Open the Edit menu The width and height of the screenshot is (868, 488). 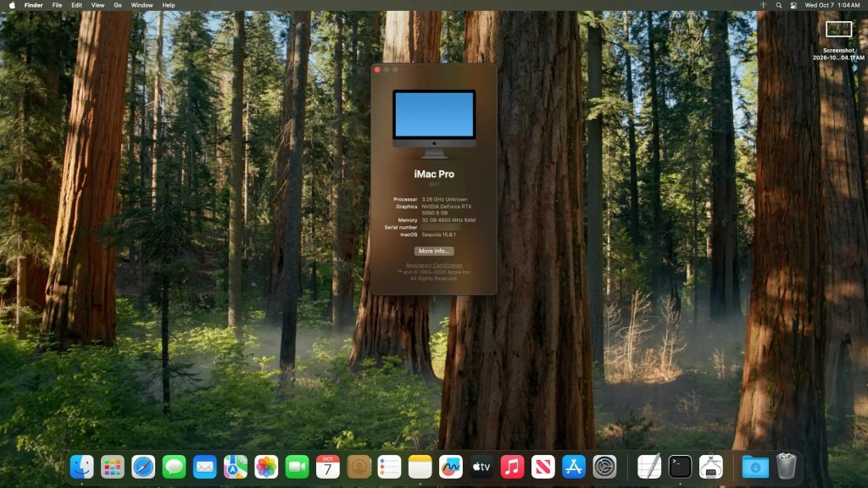pyautogui.click(x=76, y=5)
